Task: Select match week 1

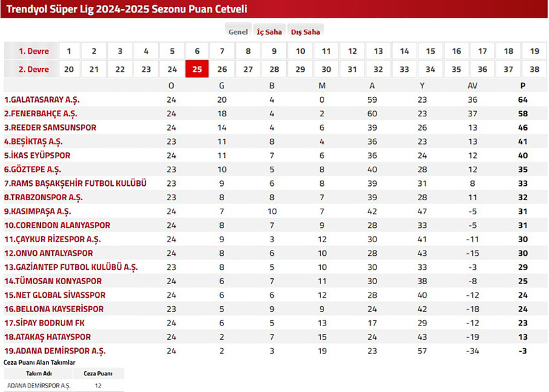Action: tap(68, 51)
